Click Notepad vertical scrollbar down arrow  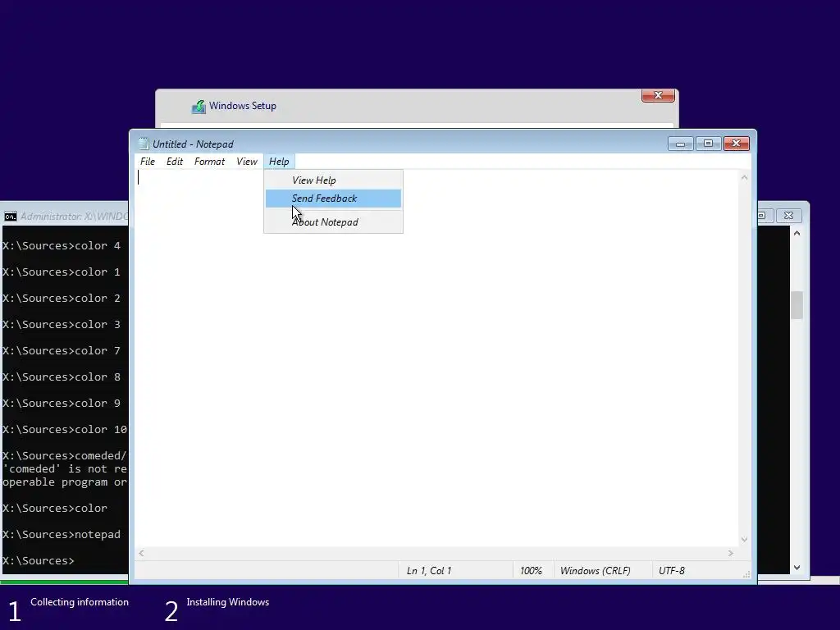click(744, 540)
